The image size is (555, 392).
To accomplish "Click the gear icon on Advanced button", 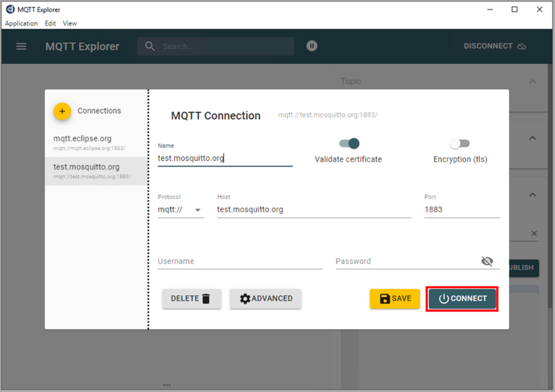I will [245, 299].
